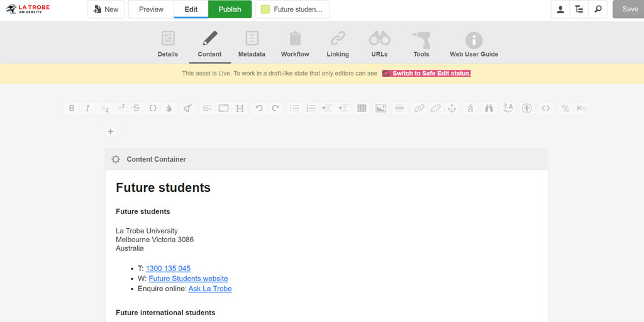Open the Workflow tab

click(x=295, y=44)
